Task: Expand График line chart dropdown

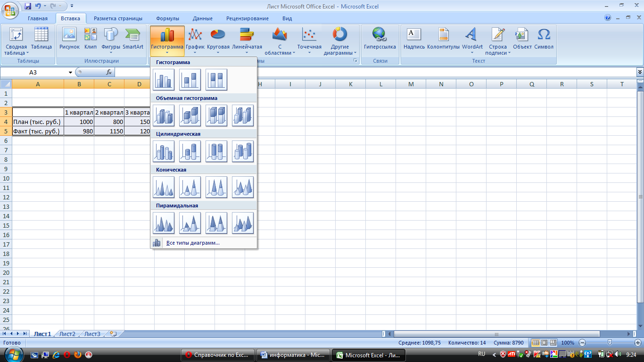Action: pyautogui.click(x=195, y=41)
